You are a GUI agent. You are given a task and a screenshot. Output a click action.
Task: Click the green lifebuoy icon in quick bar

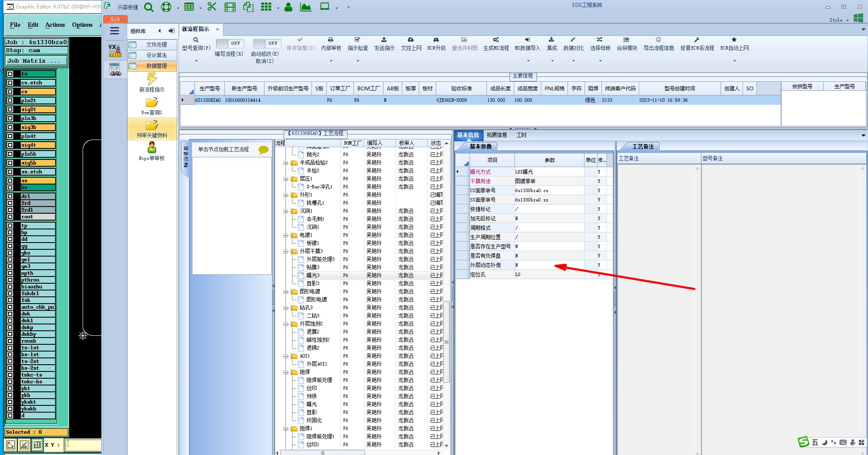[166, 7]
